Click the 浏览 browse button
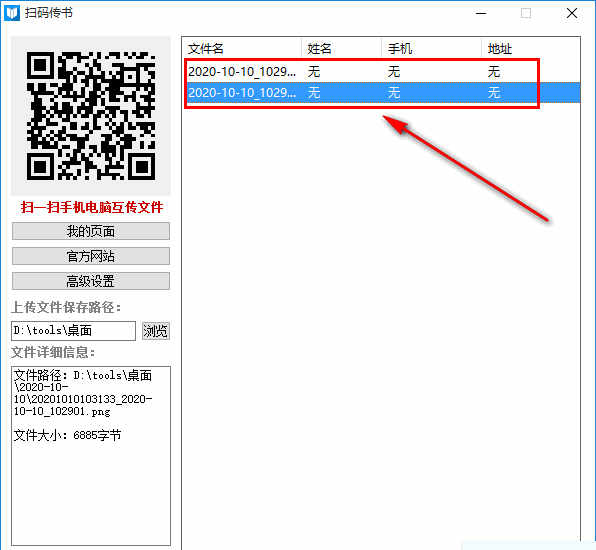Image resolution: width=596 pixels, height=550 pixels. point(155,331)
